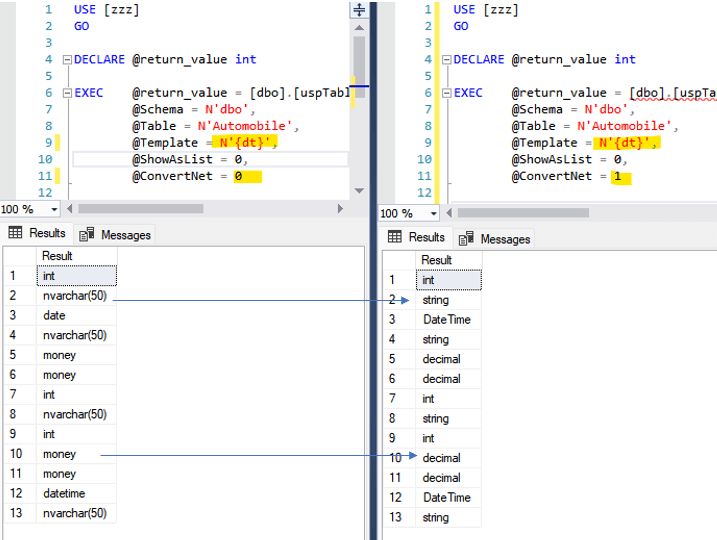Click right editor horizontal scrollbar thumb
This screenshot has width=717, height=540.
click(x=523, y=213)
